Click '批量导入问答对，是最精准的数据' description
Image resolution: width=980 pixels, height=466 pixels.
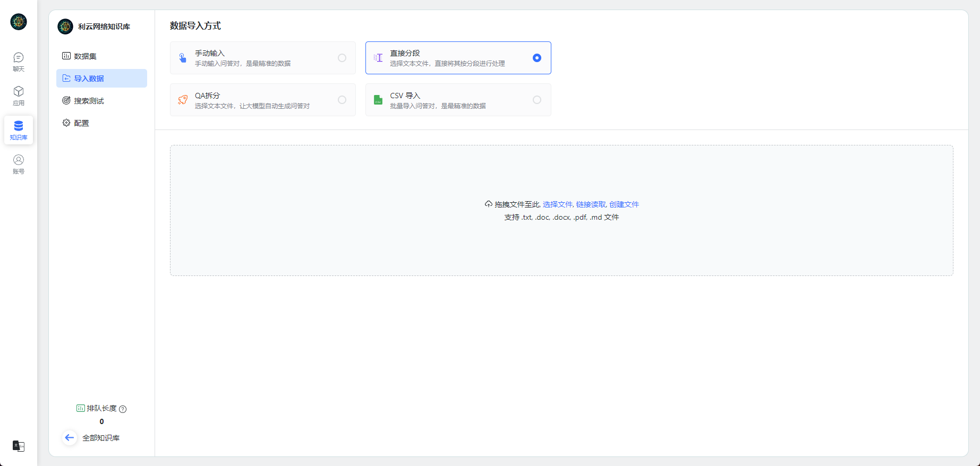coord(438,106)
